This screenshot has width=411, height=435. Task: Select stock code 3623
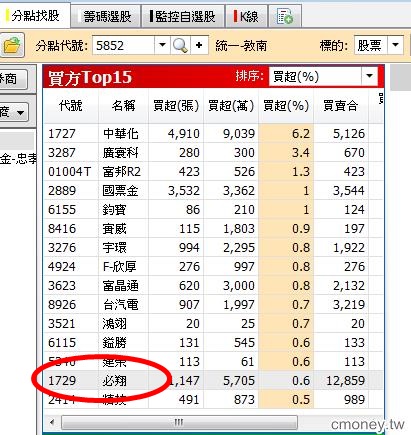coord(62,286)
